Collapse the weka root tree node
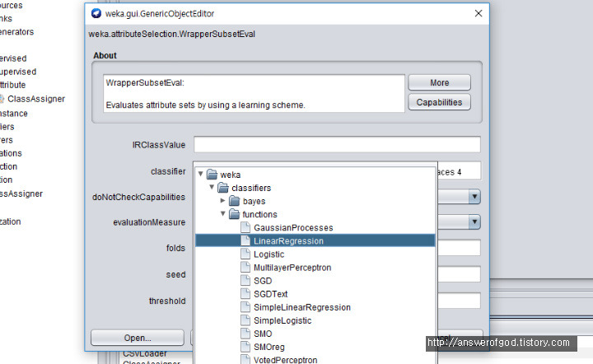The height and width of the screenshot is (364, 593). tap(201, 175)
